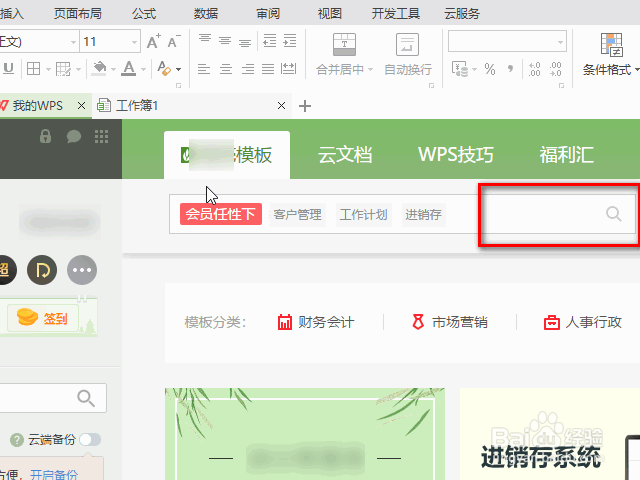
Task: Align text right
Action: 247,69
